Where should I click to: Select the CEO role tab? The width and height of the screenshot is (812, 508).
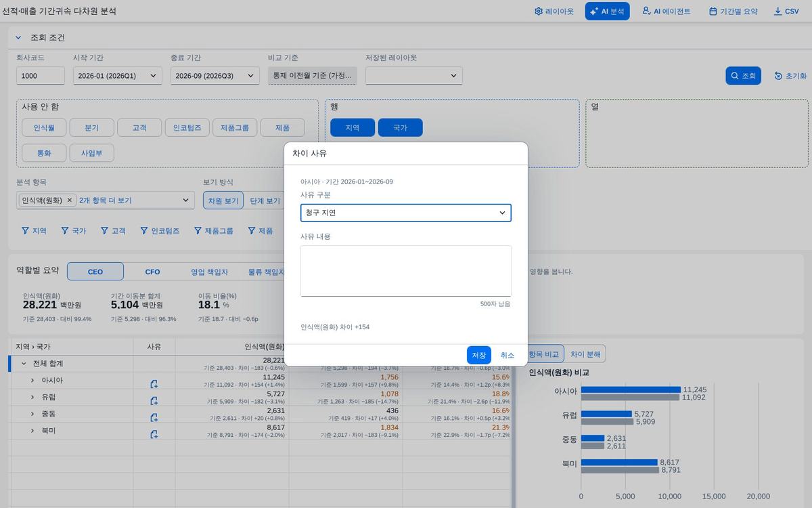(95, 272)
